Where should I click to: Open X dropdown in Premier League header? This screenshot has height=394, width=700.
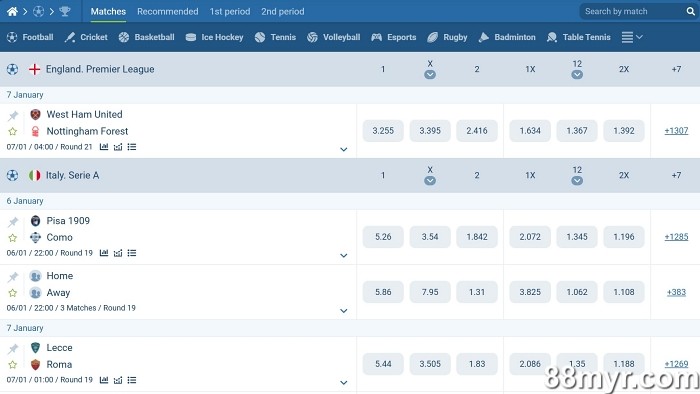[430, 75]
